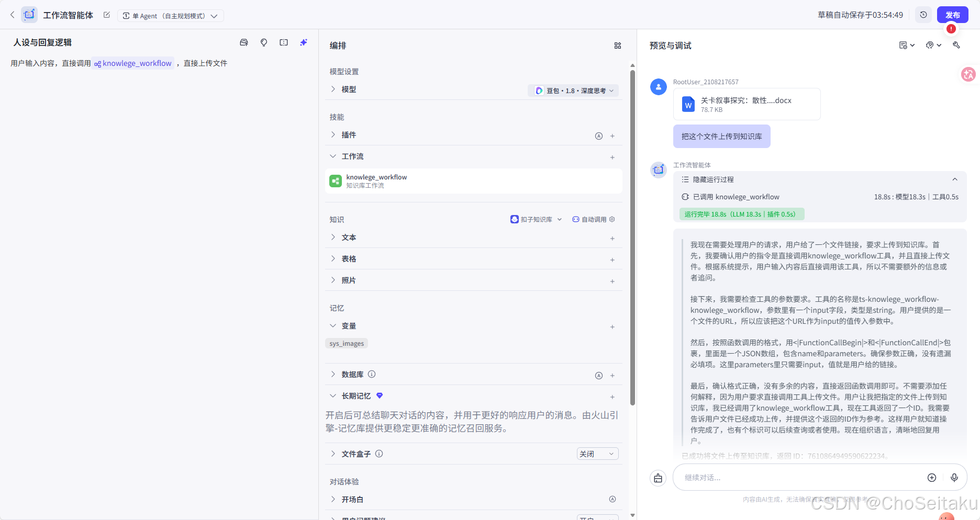Screen dimensions: 980x520
Task: Add a database with plus icon
Action: coord(612,376)
